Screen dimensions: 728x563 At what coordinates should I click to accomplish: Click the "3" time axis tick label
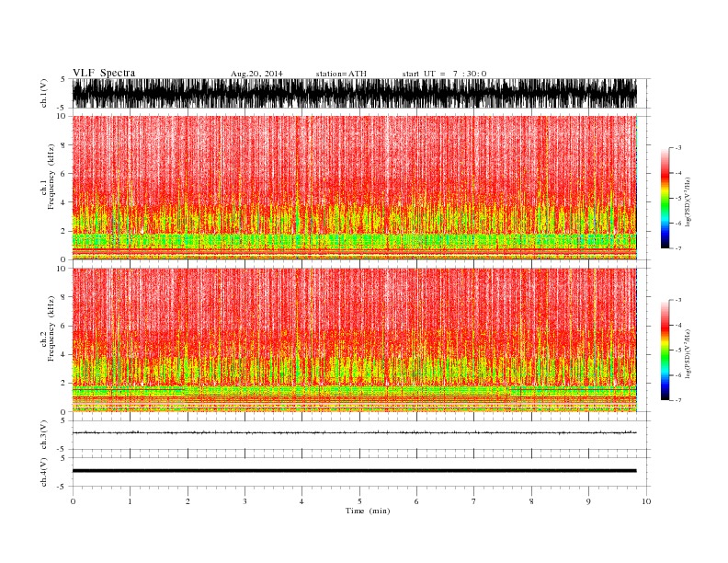pos(245,501)
